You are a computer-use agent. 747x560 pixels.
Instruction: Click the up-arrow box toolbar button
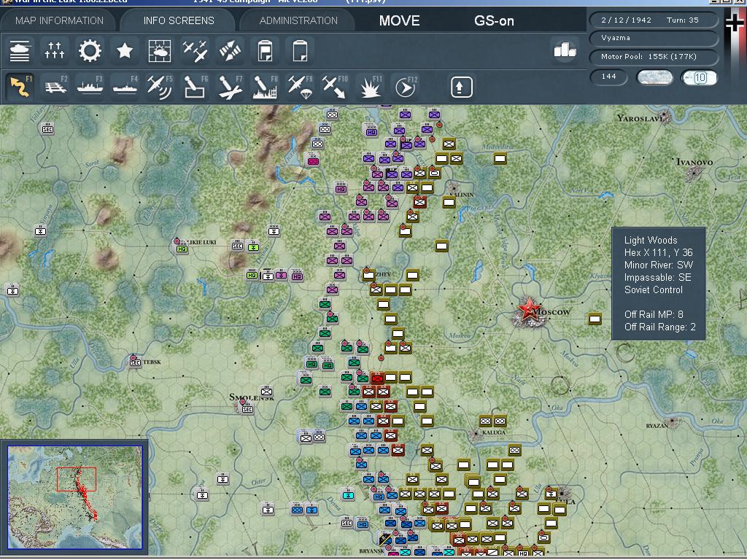(x=461, y=87)
